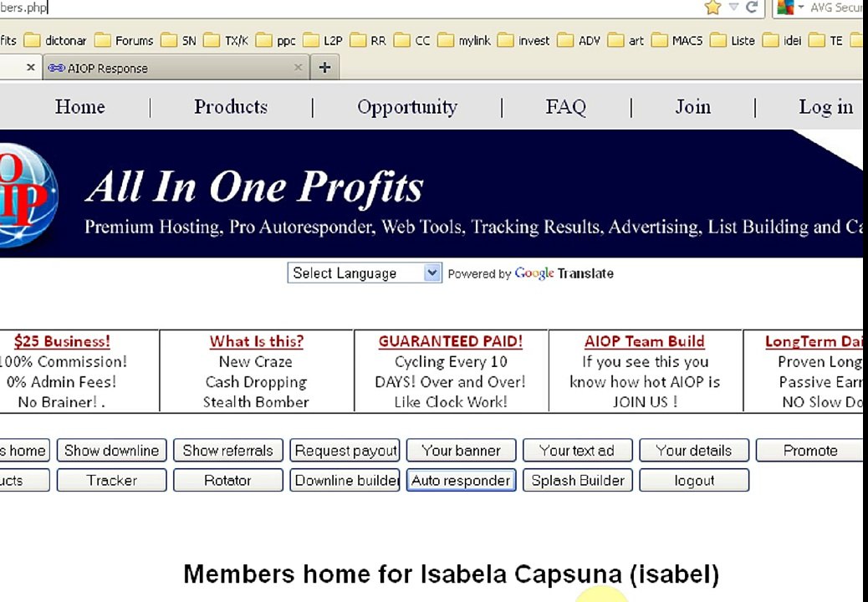Viewport: 868px width, 602px height.
Task: Open the FAQ page
Action: 566,107
